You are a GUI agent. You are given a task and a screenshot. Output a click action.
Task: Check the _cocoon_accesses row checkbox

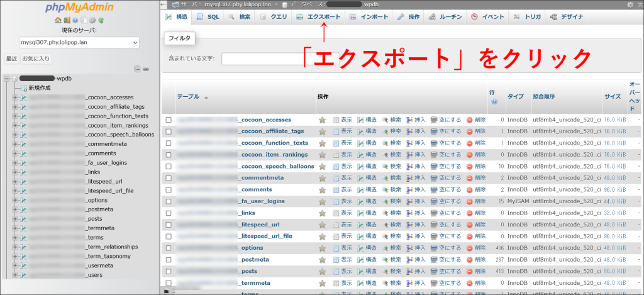tap(169, 120)
